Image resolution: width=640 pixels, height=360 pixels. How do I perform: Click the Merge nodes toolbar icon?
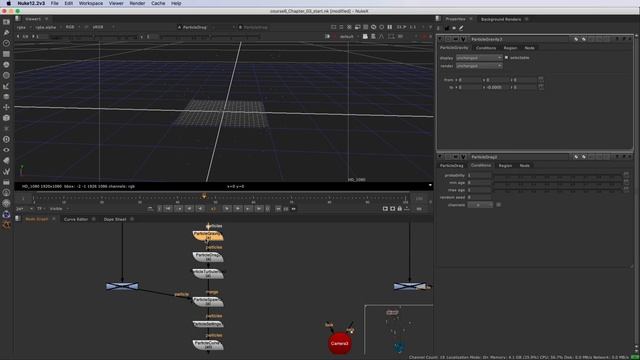[x=6, y=96]
